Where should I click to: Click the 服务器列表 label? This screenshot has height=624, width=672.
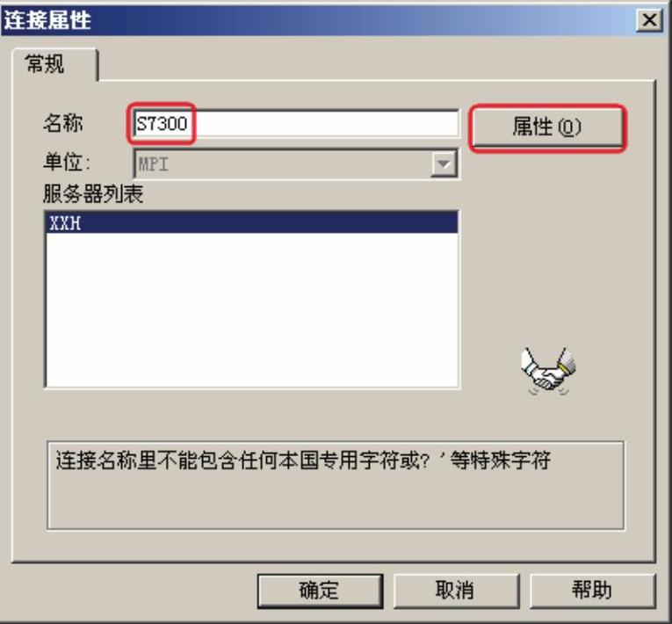pyautogui.click(x=93, y=193)
